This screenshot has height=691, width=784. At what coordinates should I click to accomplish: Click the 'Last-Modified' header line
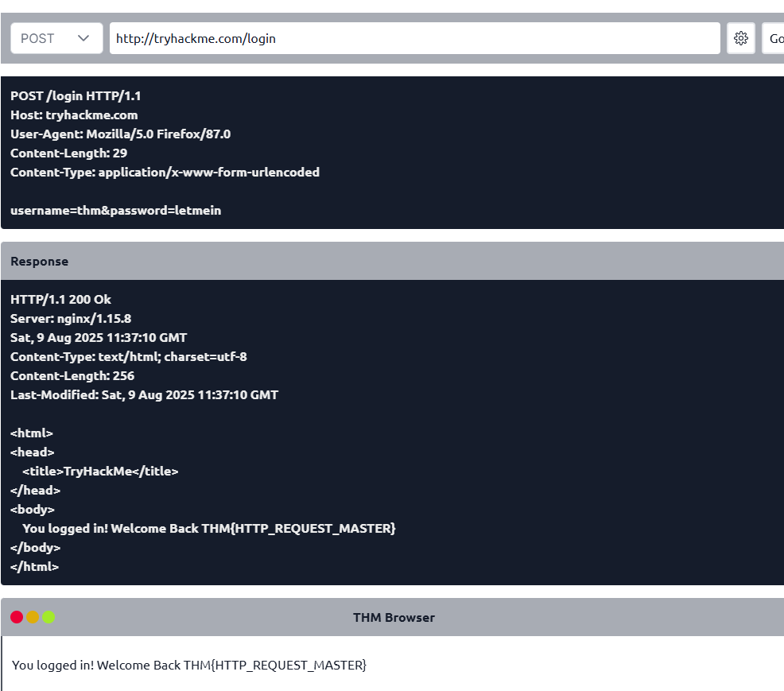coord(144,395)
